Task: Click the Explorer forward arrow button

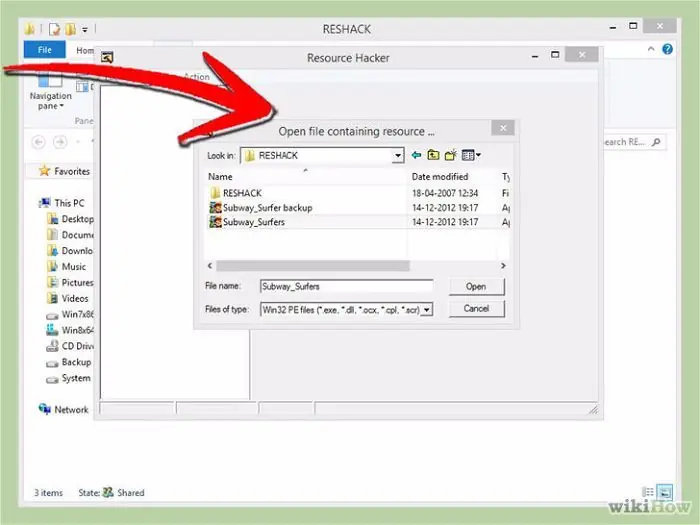Action: 60,142
